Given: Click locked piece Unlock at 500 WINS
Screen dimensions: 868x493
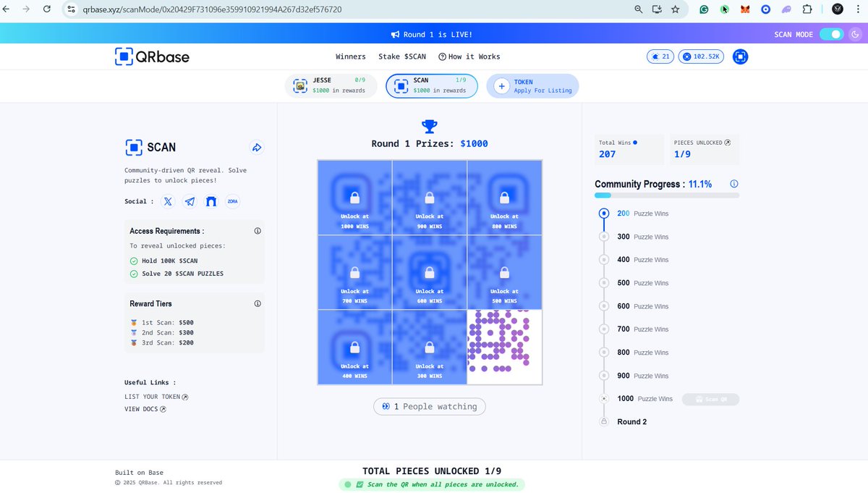Looking at the screenshot, I should (x=504, y=273).
